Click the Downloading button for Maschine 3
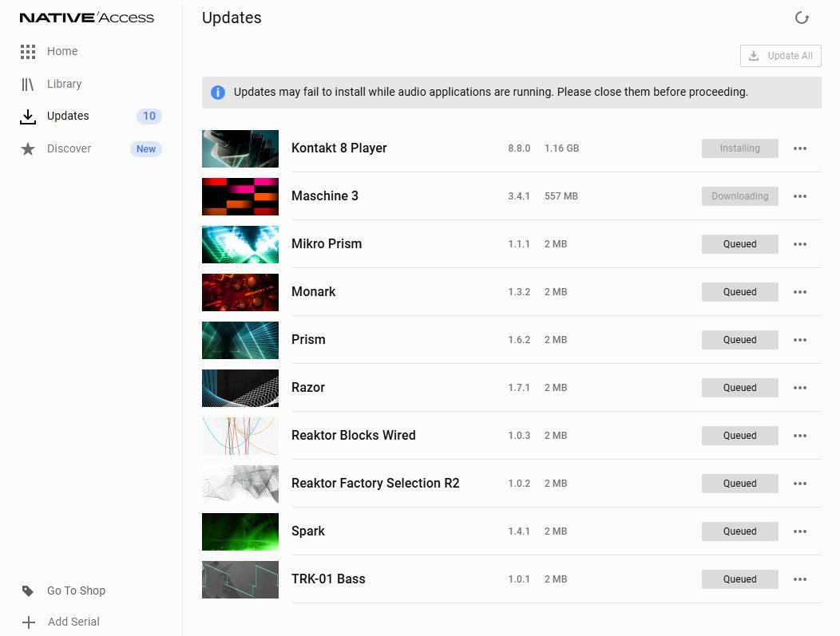The width and height of the screenshot is (840, 636). 740,196
